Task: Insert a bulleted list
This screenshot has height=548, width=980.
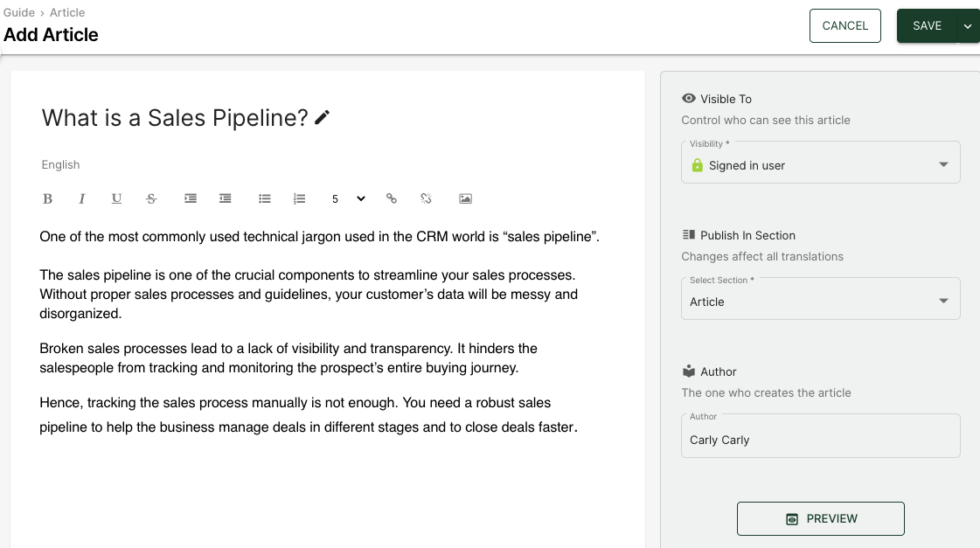Action: (264, 198)
